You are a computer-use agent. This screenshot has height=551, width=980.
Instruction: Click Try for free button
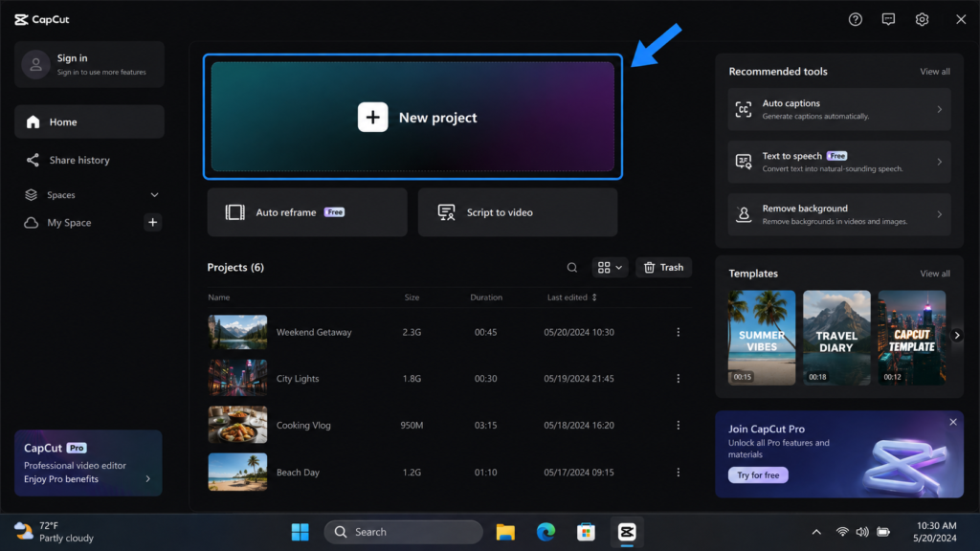(758, 475)
